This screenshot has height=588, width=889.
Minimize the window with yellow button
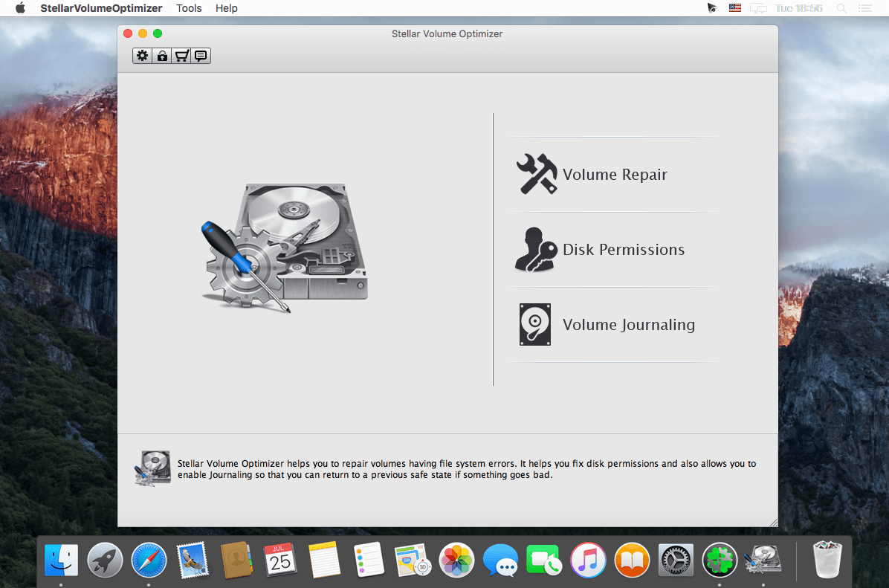click(143, 33)
